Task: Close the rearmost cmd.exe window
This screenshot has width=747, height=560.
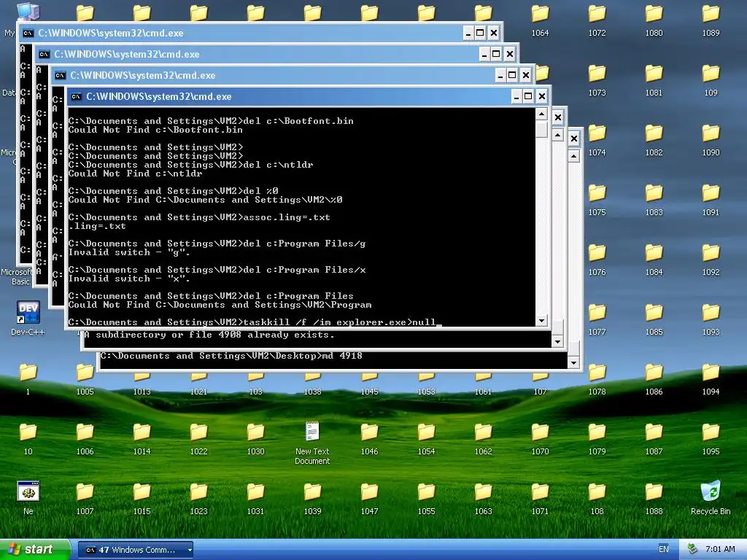Action: coord(494,34)
